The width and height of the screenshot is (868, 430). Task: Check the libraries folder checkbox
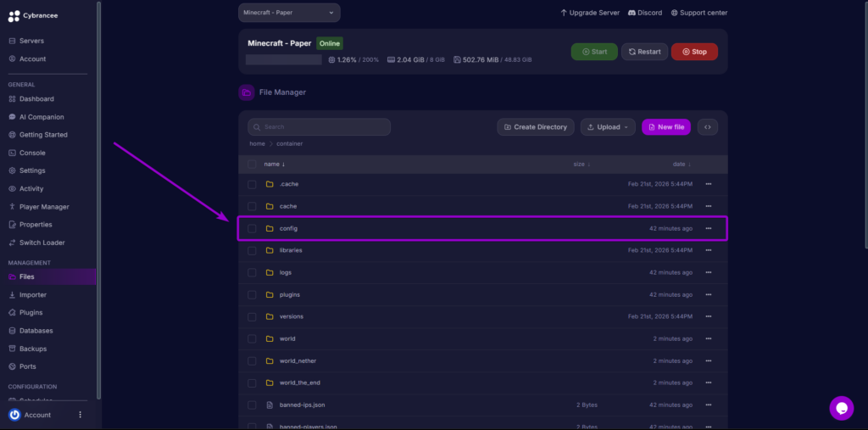coord(252,250)
